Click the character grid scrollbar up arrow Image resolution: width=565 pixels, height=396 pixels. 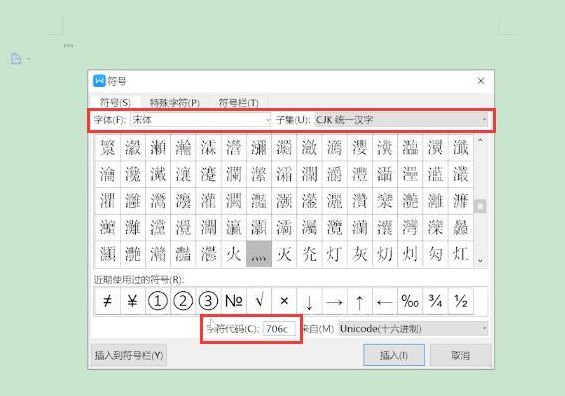coord(480,140)
